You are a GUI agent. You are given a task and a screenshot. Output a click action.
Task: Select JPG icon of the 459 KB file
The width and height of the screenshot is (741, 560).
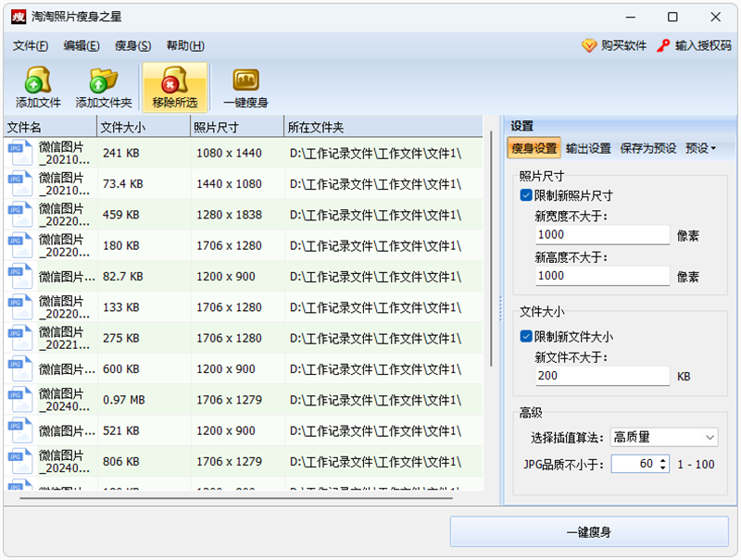[19, 215]
